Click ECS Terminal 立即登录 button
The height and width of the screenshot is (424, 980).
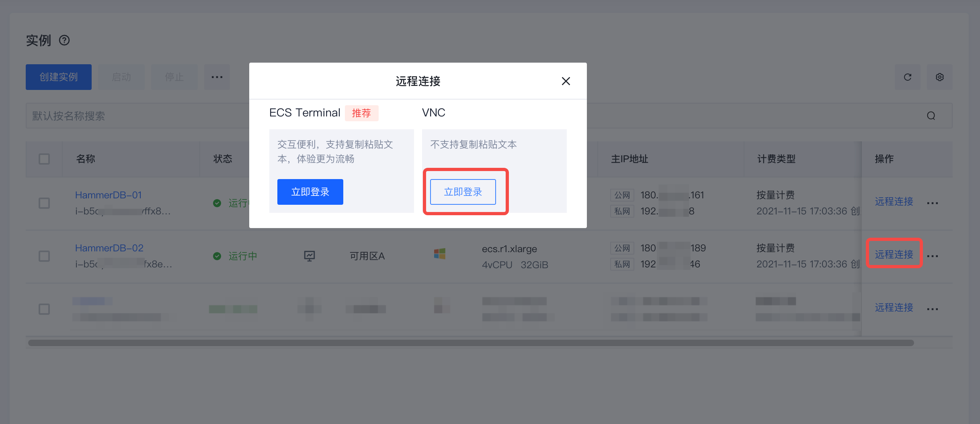click(310, 192)
